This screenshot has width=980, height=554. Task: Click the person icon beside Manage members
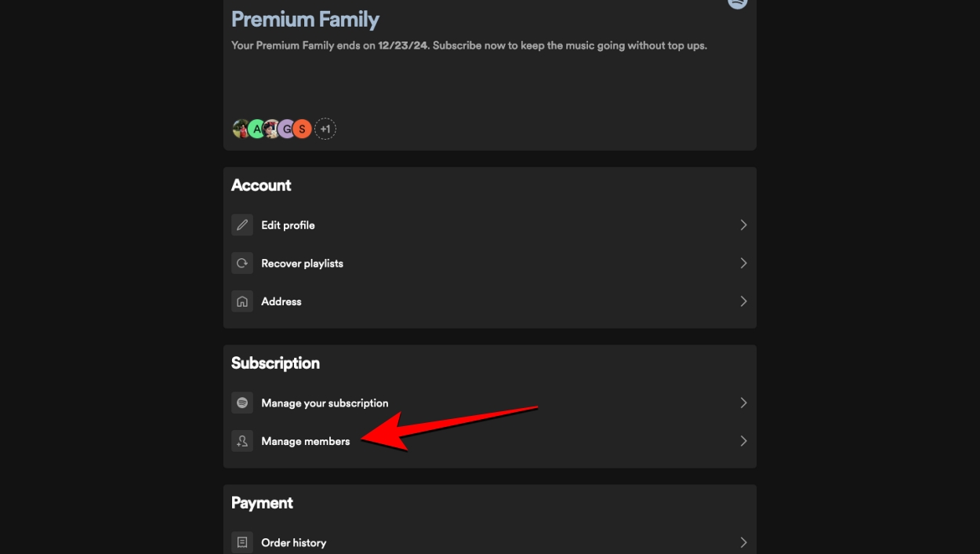(241, 440)
